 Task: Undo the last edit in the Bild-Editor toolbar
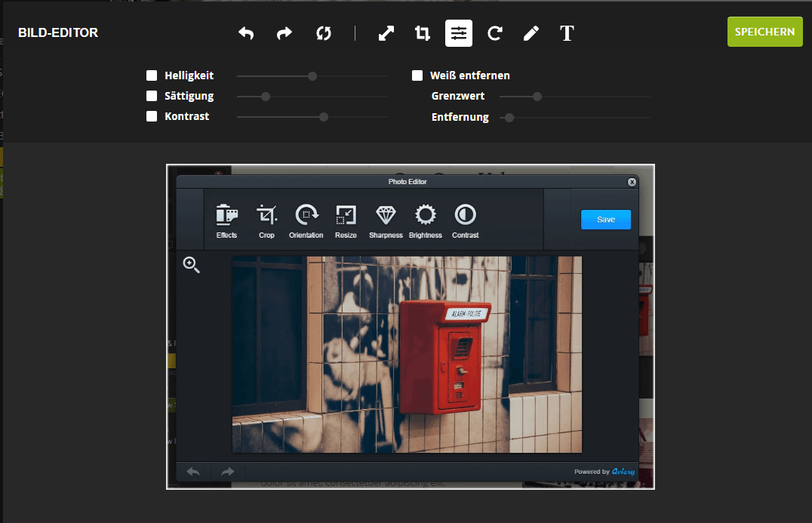point(246,34)
